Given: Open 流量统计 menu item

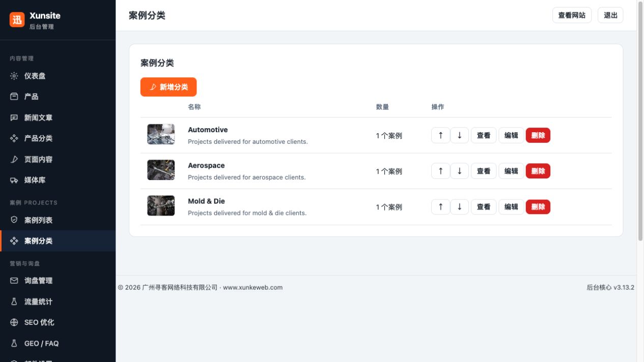Looking at the screenshot, I should 58,301.
